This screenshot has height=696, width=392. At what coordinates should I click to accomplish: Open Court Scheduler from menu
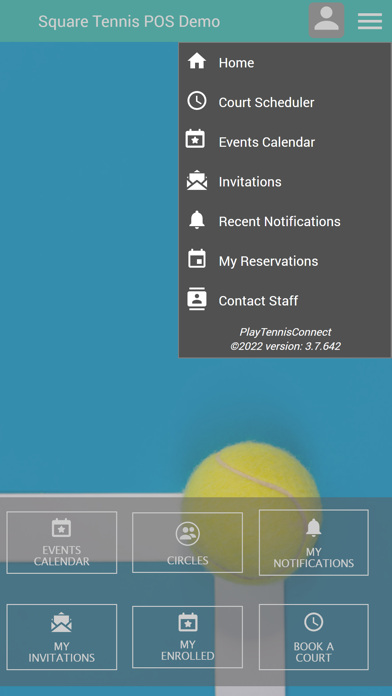coord(285,102)
